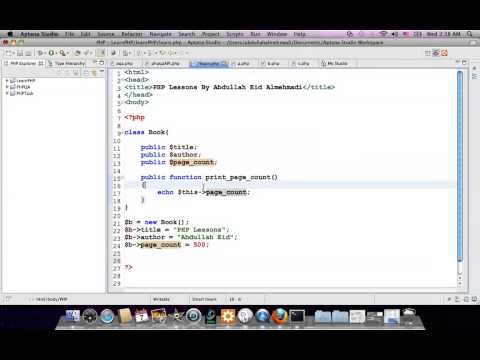
Task: Click the green Run toolbar button
Action: point(51,53)
